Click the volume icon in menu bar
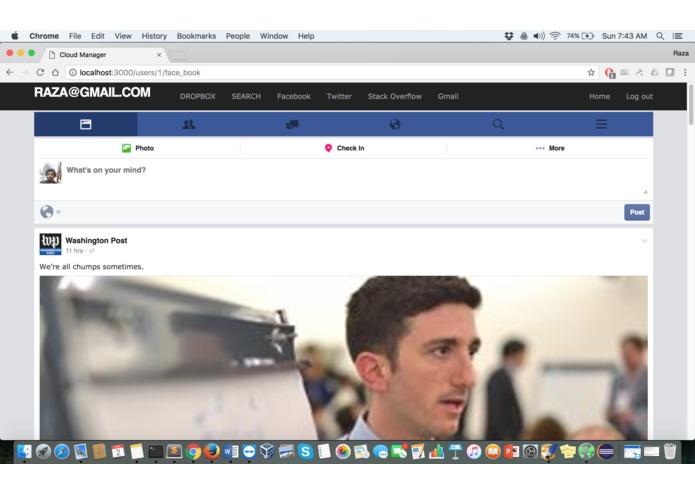Screen dimensions: 695x494 (539, 36)
